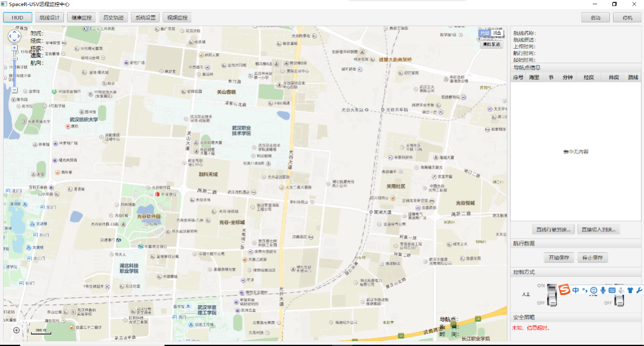Image resolution: width=644 pixels, height=346 pixels.
Task: Click the 清除轨迹 clear track button
Action: coord(492,44)
